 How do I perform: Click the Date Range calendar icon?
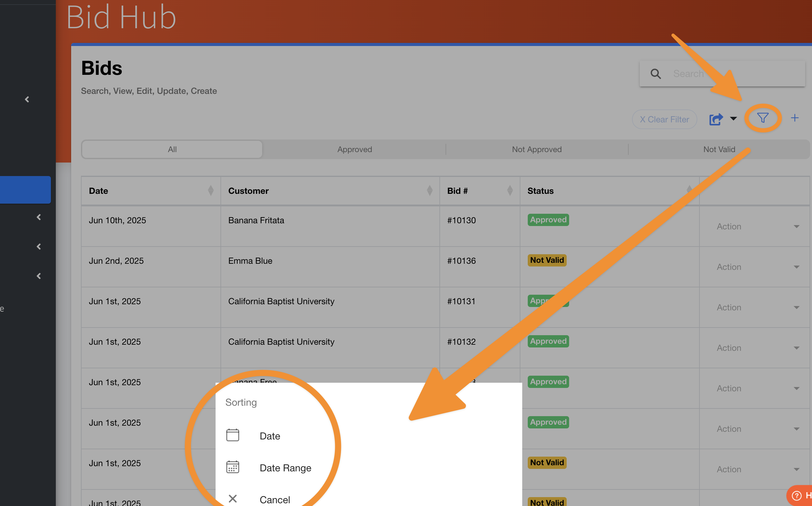click(x=232, y=467)
